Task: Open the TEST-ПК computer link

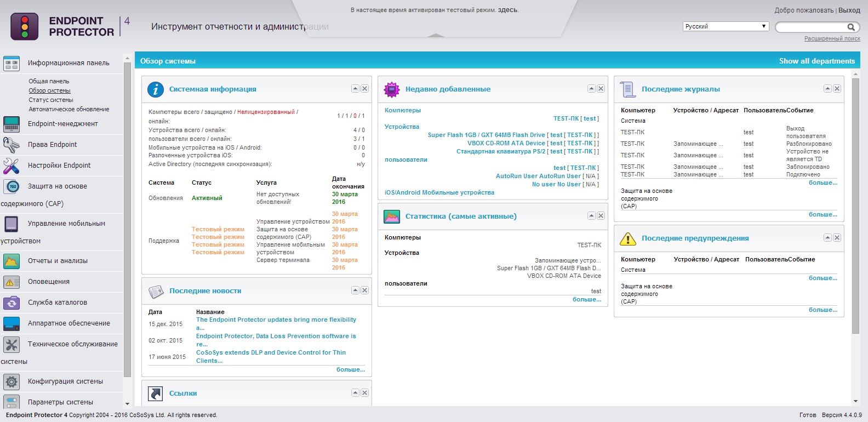Action: coord(566,119)
